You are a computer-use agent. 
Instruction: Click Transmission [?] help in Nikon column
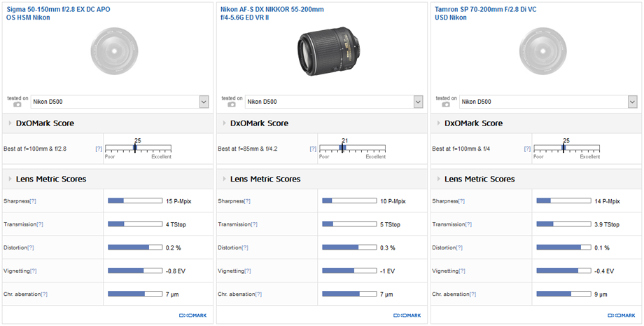point(254,224)
